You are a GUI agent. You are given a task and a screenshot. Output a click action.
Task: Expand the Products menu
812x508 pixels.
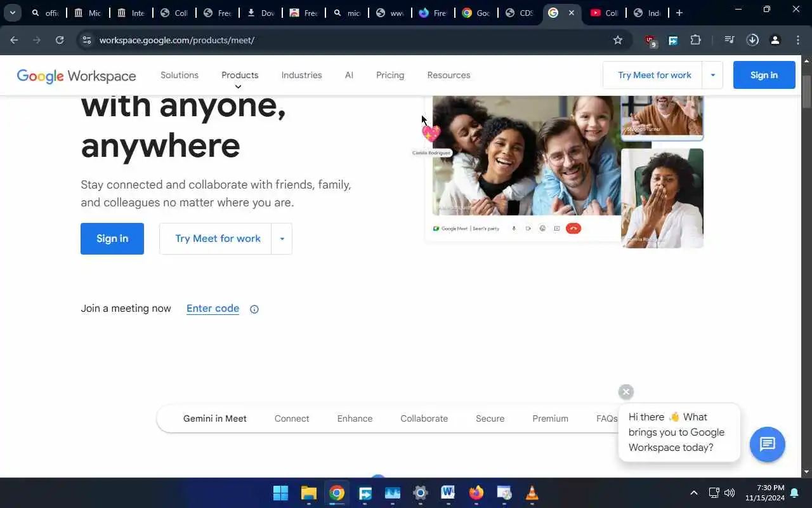pyautogui.click(x=240, y=75)
